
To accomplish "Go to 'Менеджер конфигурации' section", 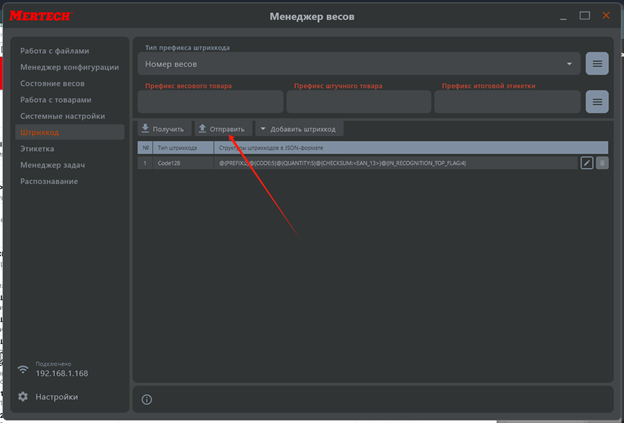I will coord(70,67).
